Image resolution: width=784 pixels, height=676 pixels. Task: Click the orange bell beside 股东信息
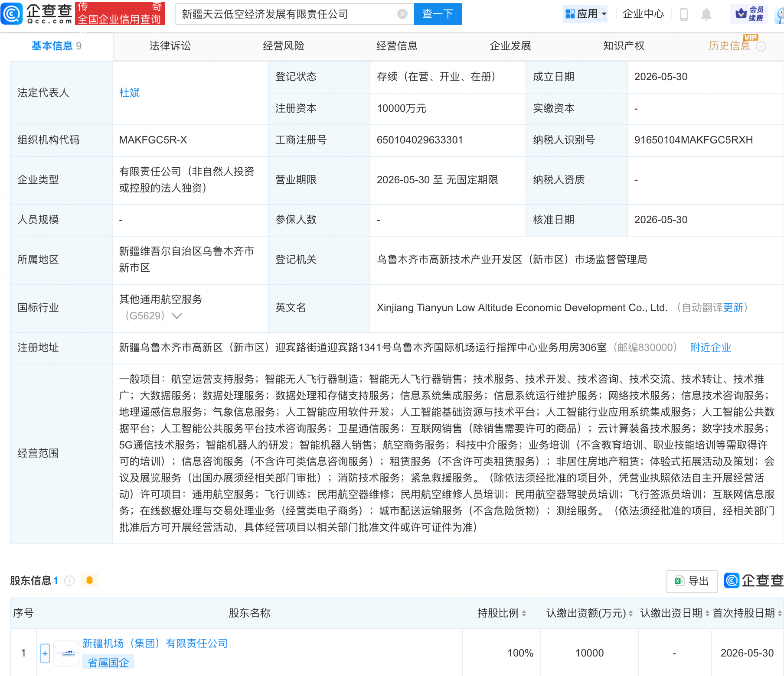point(90,580)
